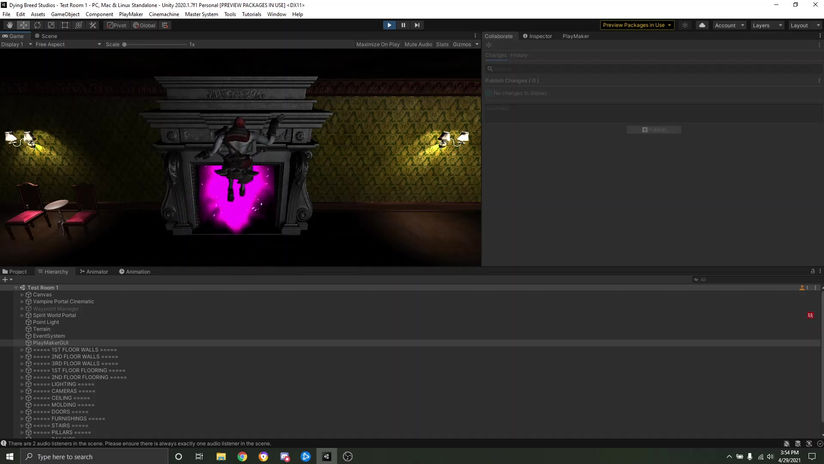Expand the Spirit World Portal object
This screenshot has height=464, width=824.
[x=22, y=315]
